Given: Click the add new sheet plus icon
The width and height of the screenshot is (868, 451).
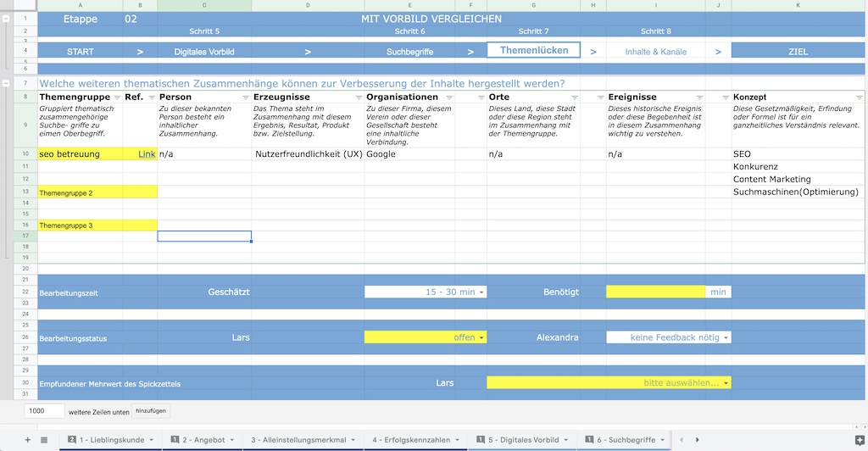Looking at the screenshot, I should click(28, 440).
